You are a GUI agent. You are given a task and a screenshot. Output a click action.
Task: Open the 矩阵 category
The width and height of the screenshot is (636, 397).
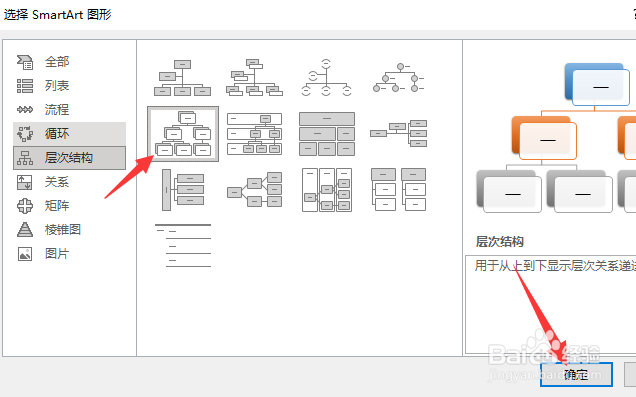tap(69, 206)
